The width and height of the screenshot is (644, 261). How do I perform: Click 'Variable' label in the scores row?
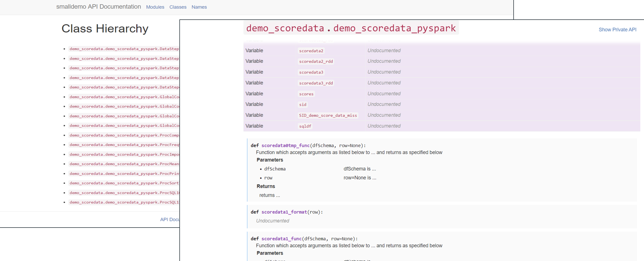[x=254, y=94]
